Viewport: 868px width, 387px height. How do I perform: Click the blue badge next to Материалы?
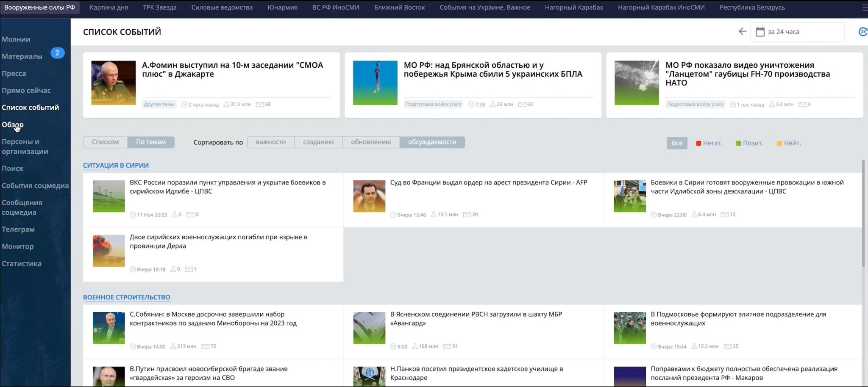pyautogui.click(x=57, y=53)
